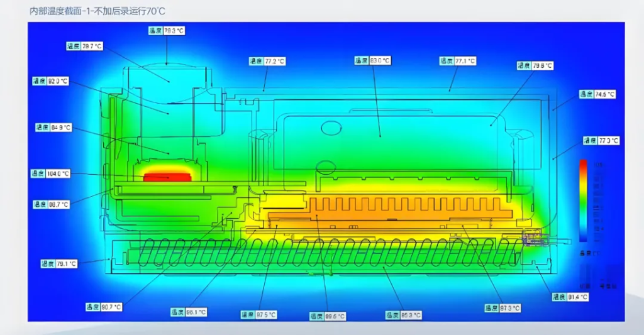Click the 79.3 °C label at top

[x=167, y=30]
